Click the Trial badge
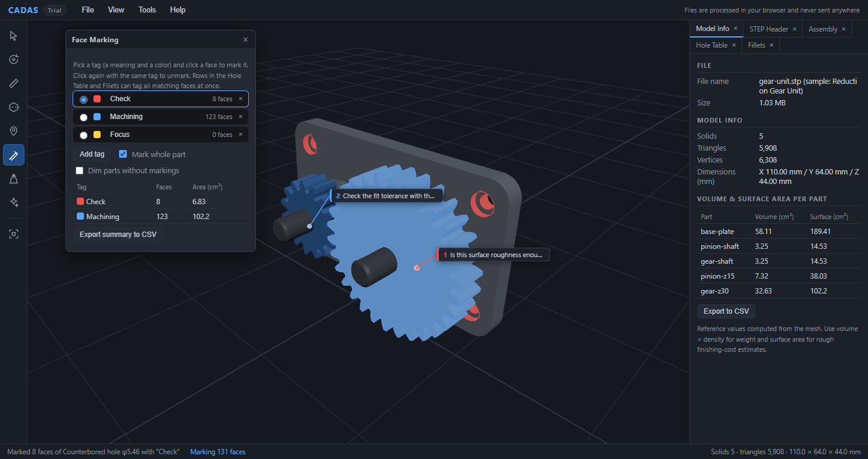Screen dimensions: 868x459 [55, 10]
